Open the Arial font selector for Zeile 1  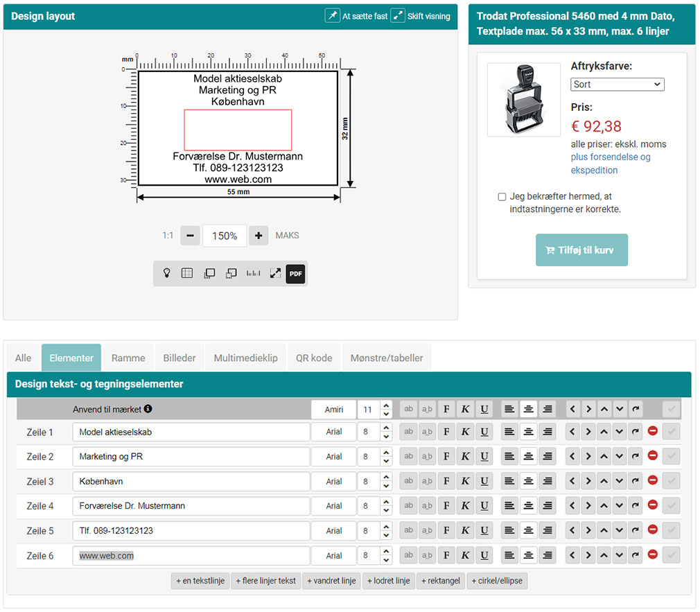click(334, 432)
